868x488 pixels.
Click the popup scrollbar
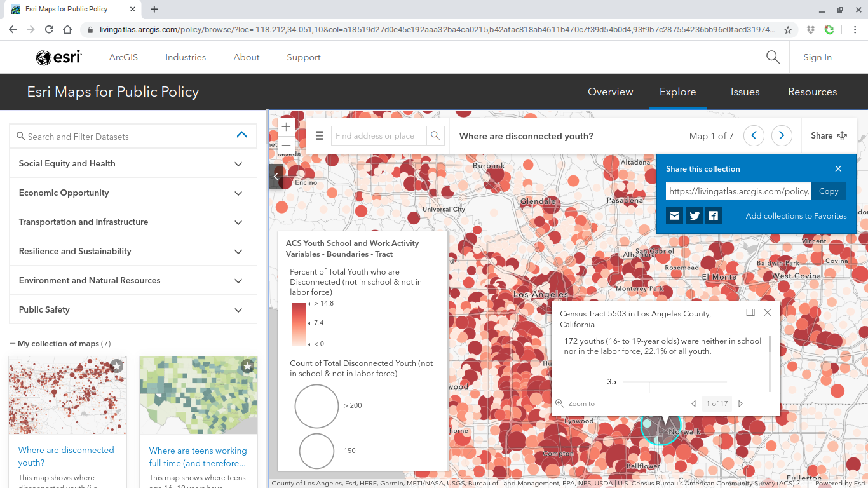click(x=770, y=344)
